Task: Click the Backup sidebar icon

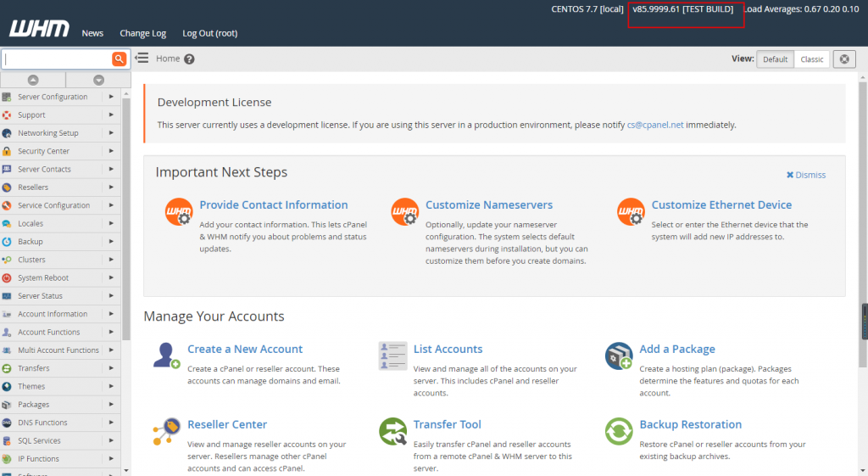Action: pos(7,242)
